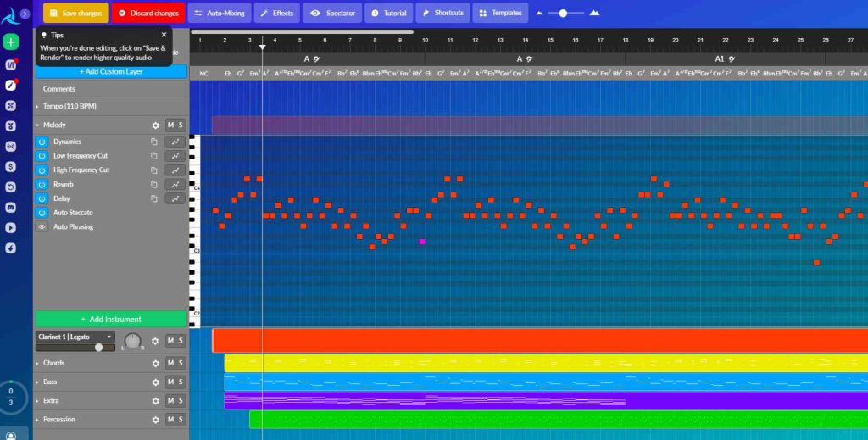
Task: Toggle the Low Frequency Cut power switch
Action: point(42,156)
